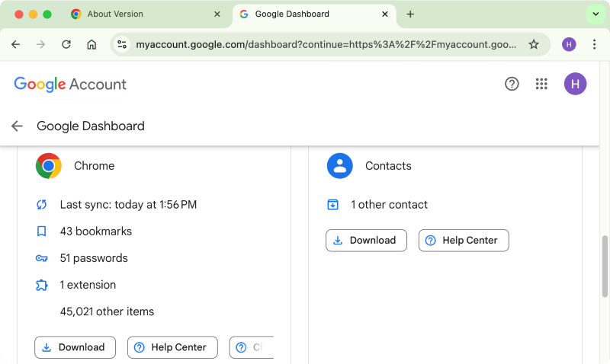This screenshot has height=364, width=610.
Task: Open a new browser tab
Action: tap(410, 14)
